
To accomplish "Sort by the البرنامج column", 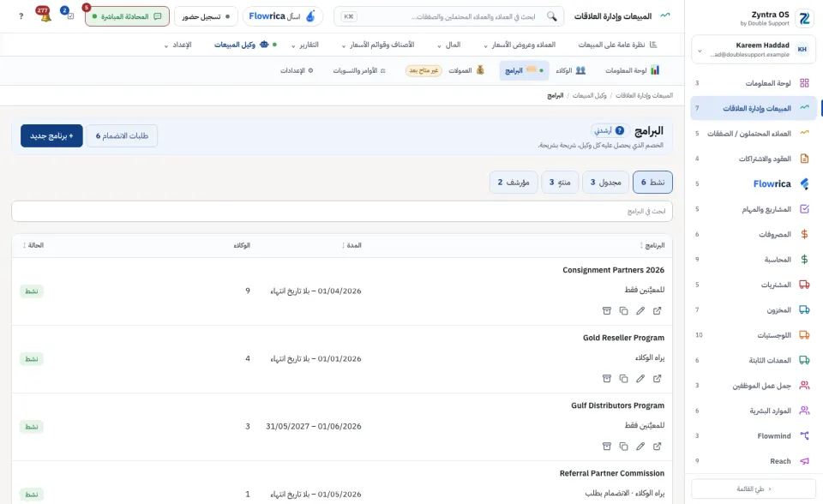I will click(x=652, y=245).
